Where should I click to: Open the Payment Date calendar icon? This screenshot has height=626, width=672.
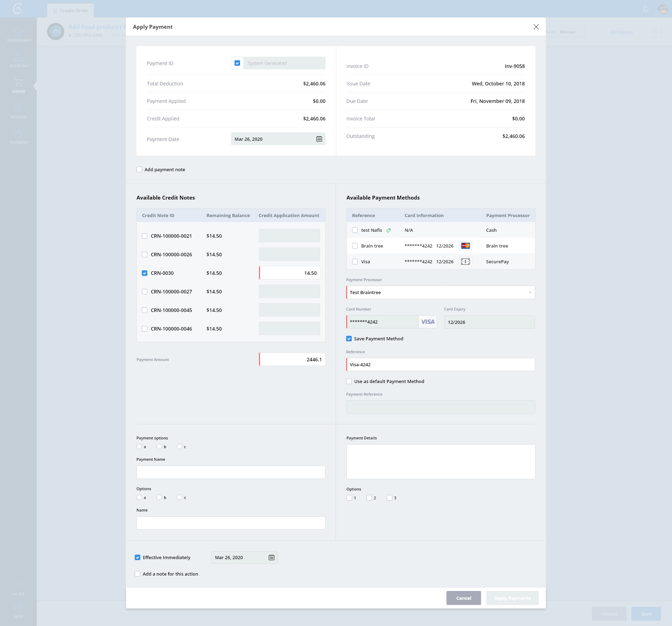[x=319, y=139]
